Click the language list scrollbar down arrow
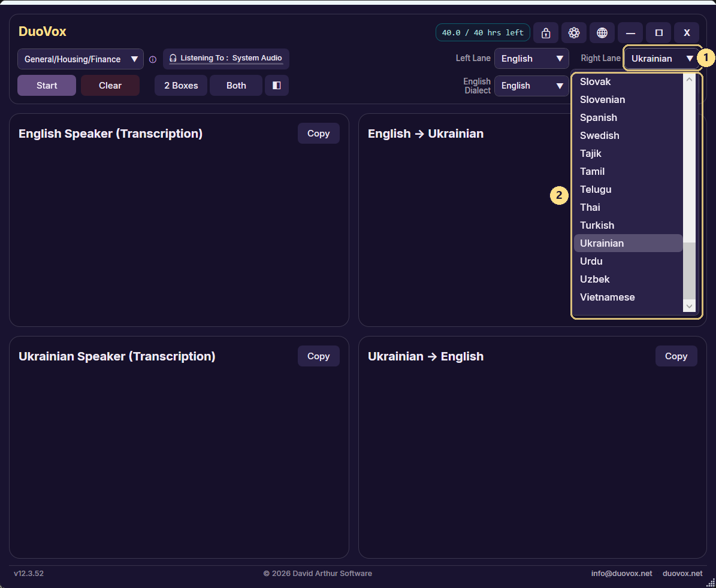The height and width of the screenshot is (588, 716). click(x=689, y=306)
